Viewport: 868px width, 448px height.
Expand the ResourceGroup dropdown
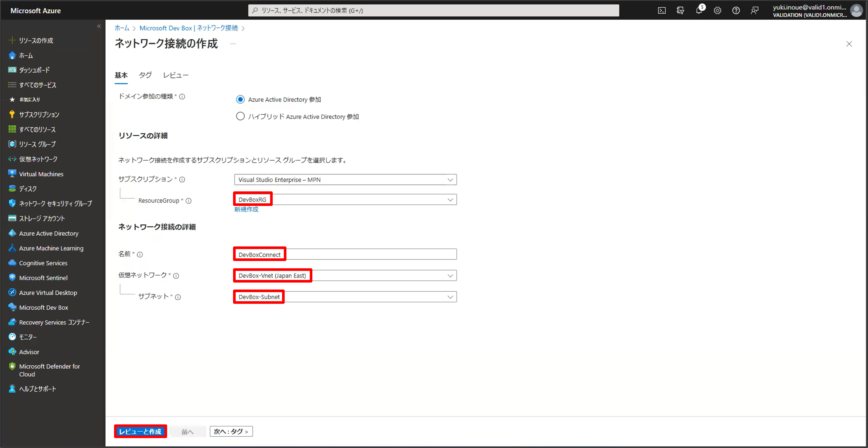(x=345, y=200)
